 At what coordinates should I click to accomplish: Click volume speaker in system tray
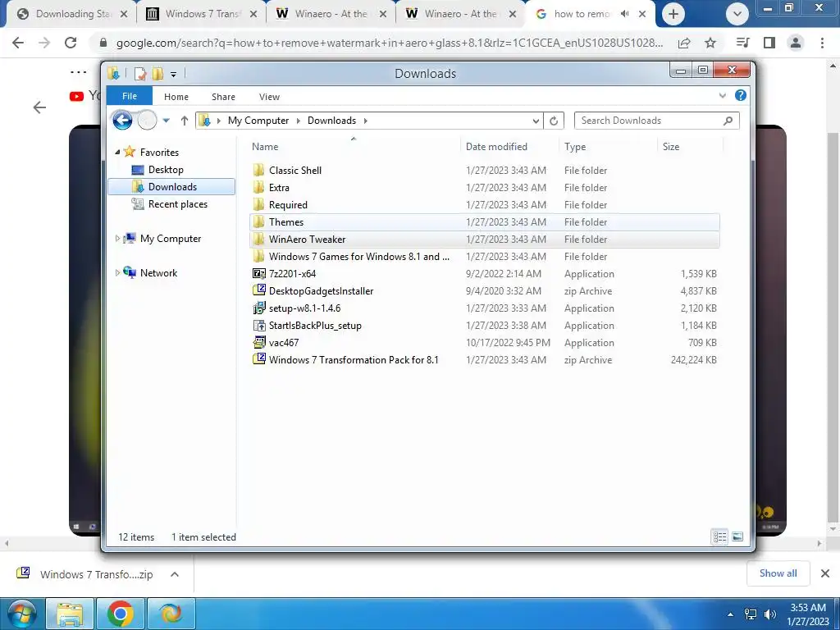(x=770, y=614)
